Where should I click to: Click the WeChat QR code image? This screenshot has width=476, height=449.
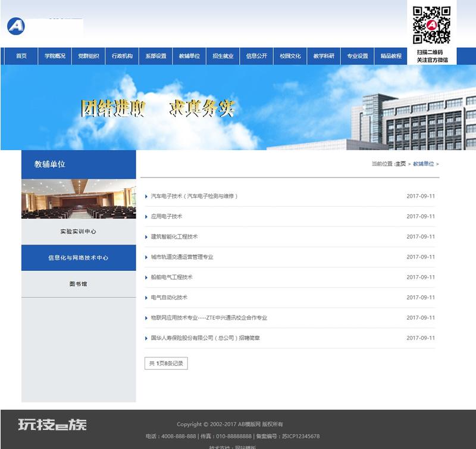click(x=431, y=25)
